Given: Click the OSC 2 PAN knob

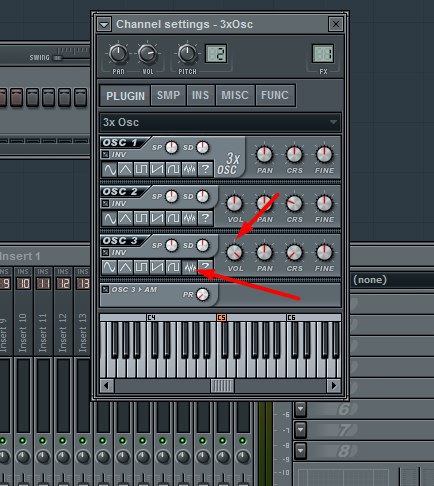Looking at the screenshot, I should pos(264,203).
